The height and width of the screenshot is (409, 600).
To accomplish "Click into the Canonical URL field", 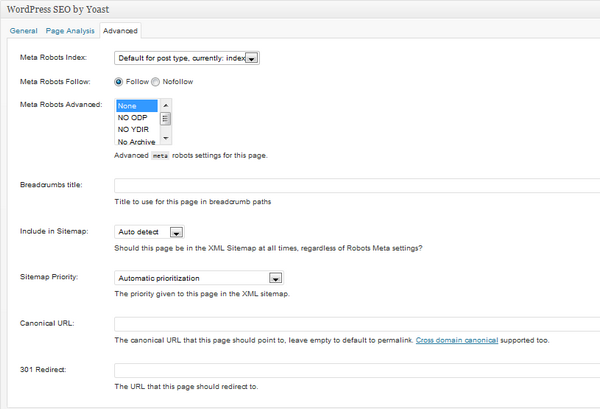I will pos(357,324).
